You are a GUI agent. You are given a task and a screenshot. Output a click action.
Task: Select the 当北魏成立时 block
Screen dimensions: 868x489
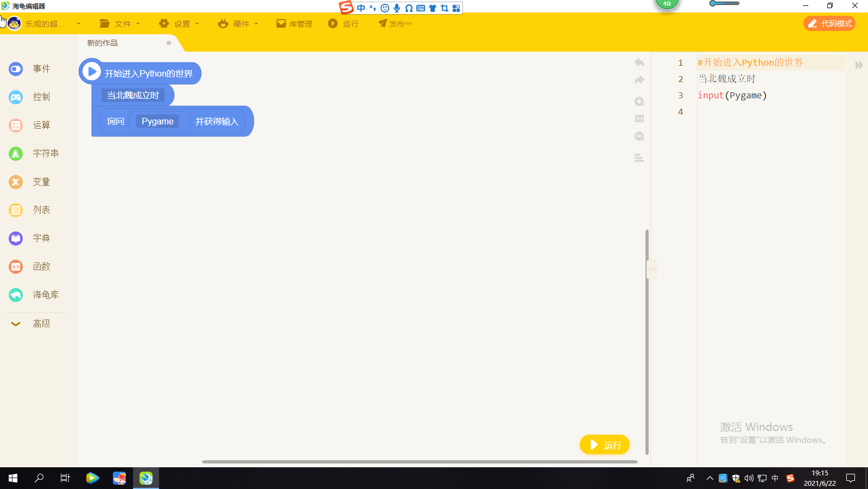[133, 96]
